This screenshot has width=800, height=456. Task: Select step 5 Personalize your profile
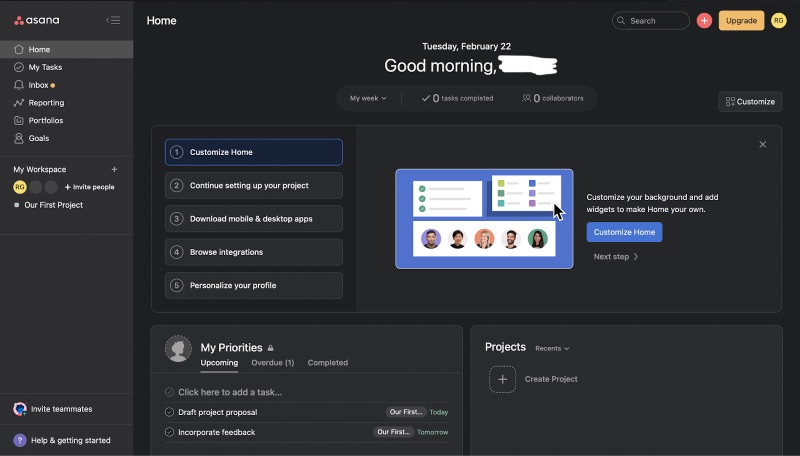pos(254,285)
